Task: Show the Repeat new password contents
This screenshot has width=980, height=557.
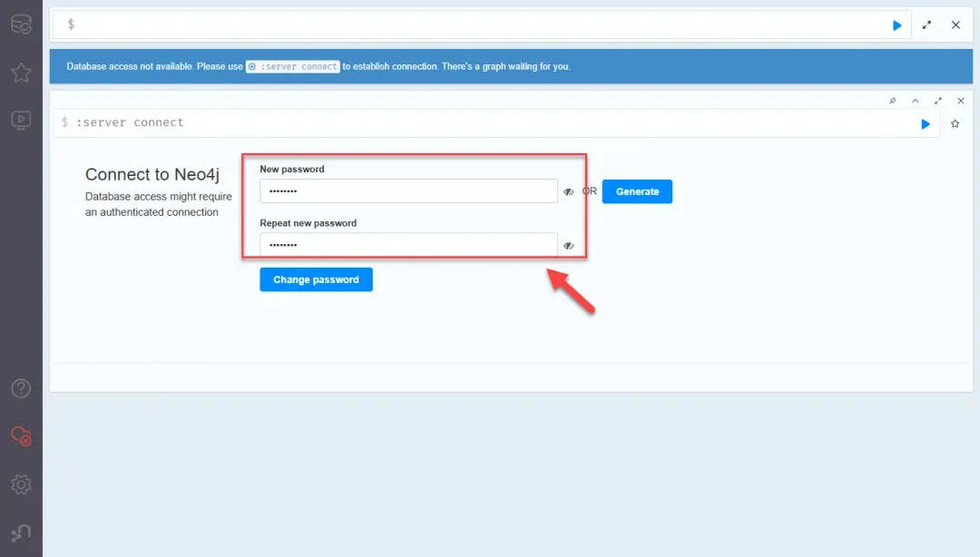Action: click(x=569, y=246)
